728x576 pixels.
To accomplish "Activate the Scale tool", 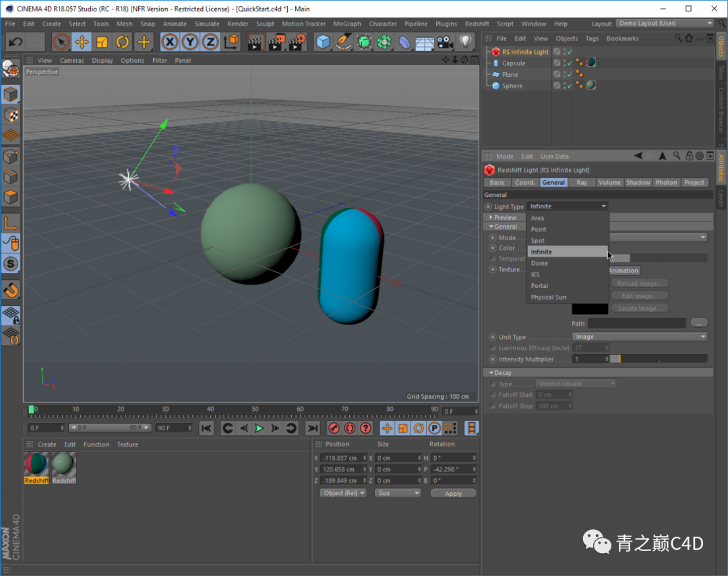I will [x=102, y=42].
